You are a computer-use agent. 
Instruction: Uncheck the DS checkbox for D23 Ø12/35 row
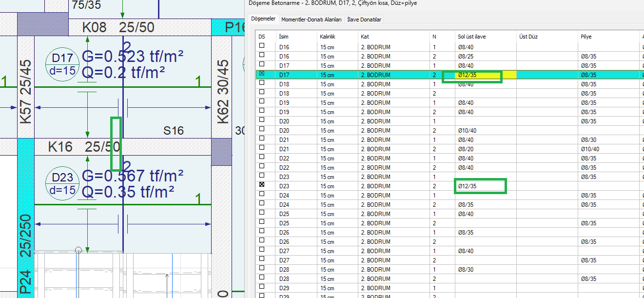tap(262, 185)
